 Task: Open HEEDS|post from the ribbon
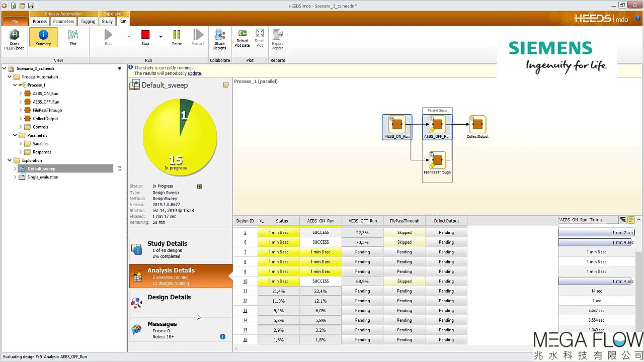coord(14,39)
